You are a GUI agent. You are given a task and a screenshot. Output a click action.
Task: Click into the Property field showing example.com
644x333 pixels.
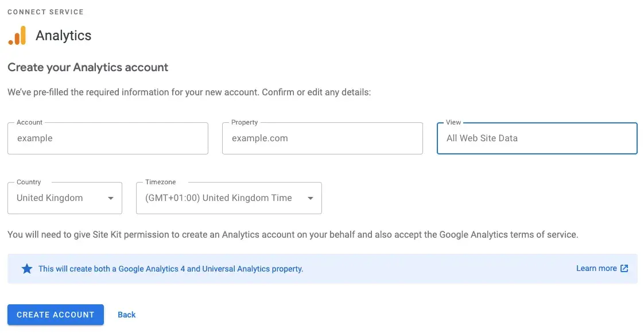coord(323,138)
